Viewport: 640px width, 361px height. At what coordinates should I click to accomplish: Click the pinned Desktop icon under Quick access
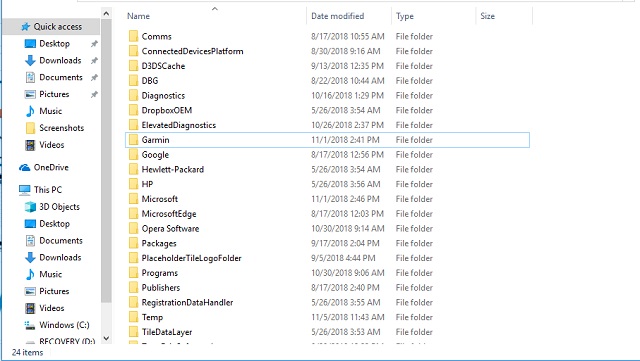(x=30, y=44)
